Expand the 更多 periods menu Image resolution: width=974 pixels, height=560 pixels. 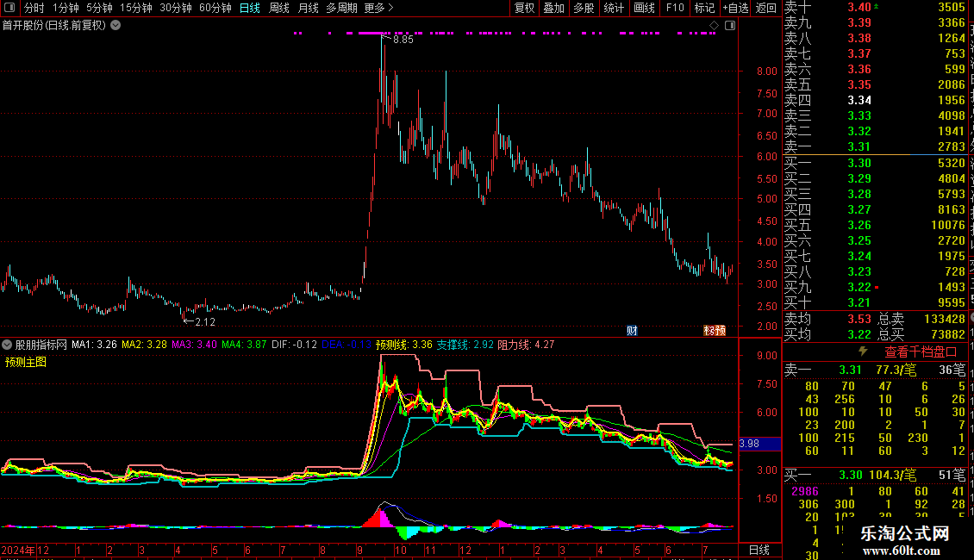tap(378, 8)
